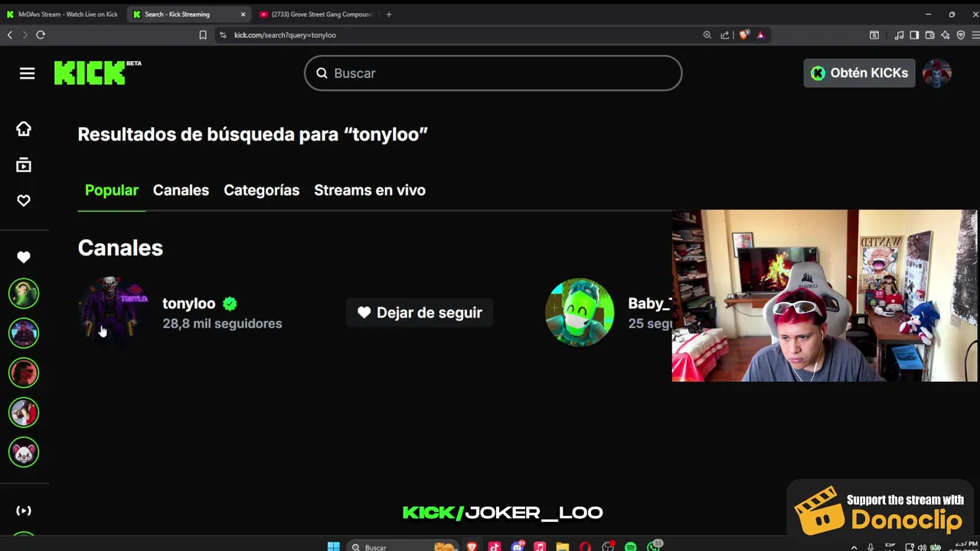The width and height of the screenshot is (980, 551).
Task: Open the outlined heart Following icon in the sidebar
Action: (x=24, y=201)
